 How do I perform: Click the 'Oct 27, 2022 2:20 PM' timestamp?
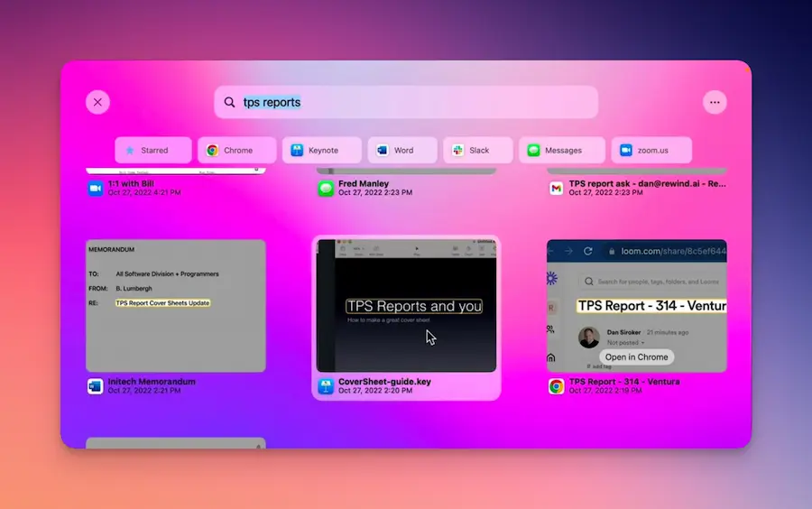click(375, 391)
